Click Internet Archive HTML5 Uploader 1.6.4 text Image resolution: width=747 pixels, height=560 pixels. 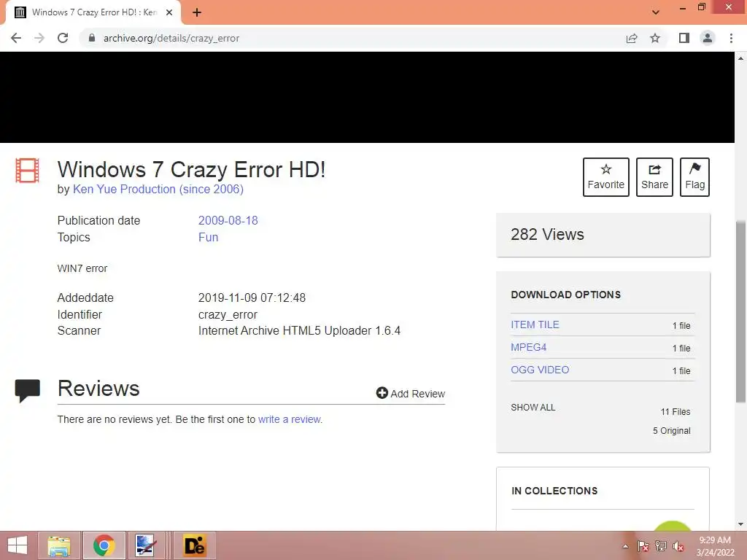(x=299, y=331)
